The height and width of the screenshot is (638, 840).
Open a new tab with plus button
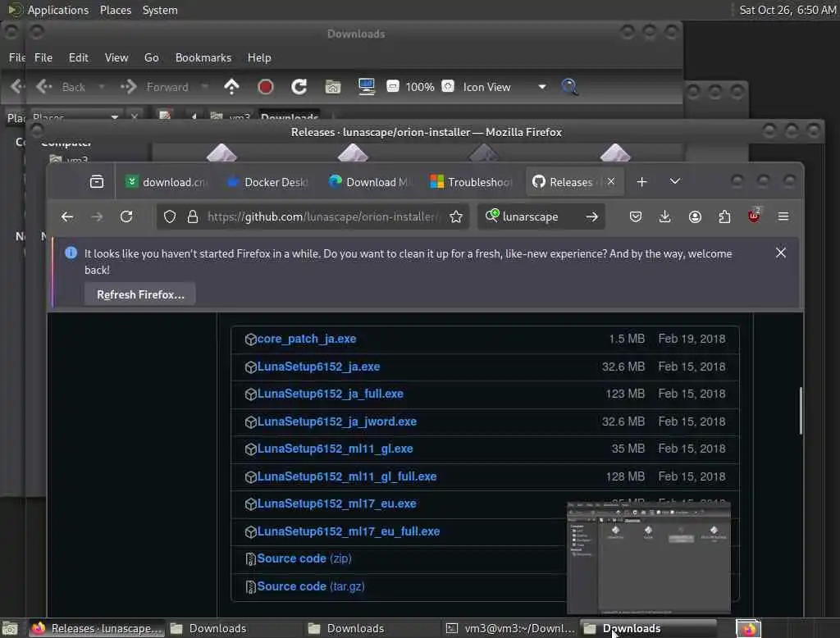[641, 181]
